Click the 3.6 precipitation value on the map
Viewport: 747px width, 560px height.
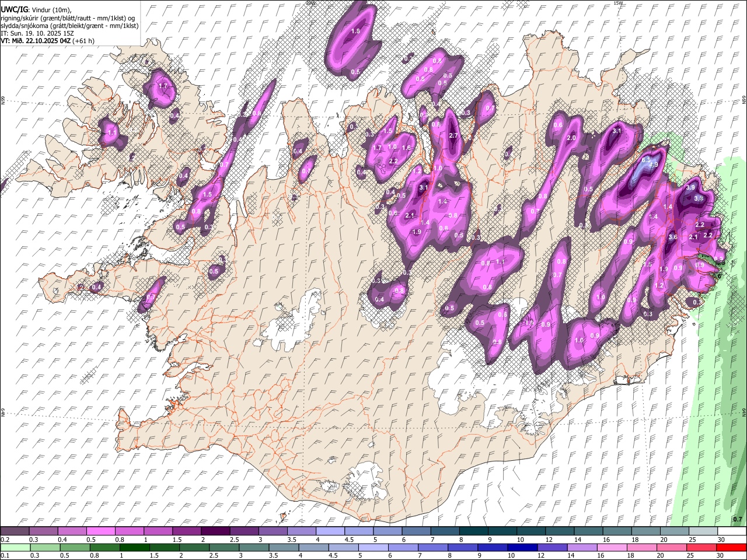point(672,237)
